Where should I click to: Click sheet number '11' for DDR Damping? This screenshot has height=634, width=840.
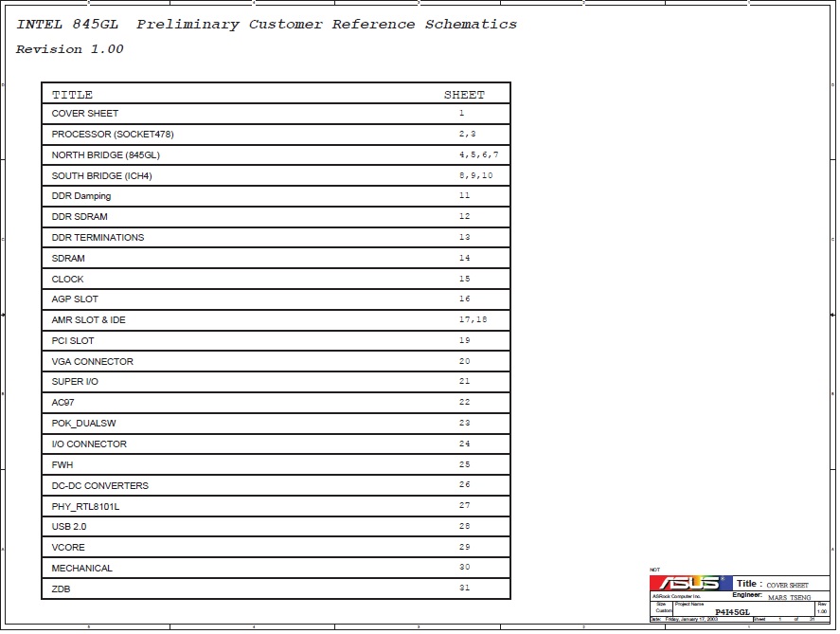[x=464, y=195]
